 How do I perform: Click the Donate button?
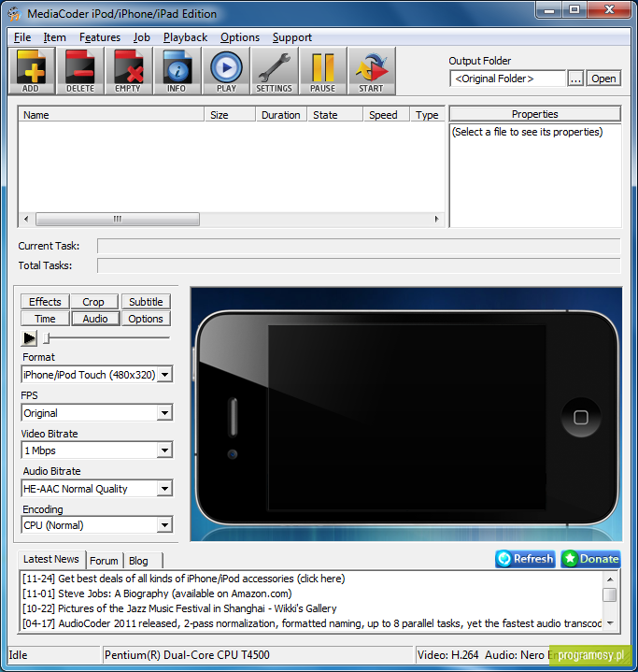tap(591, 559)
